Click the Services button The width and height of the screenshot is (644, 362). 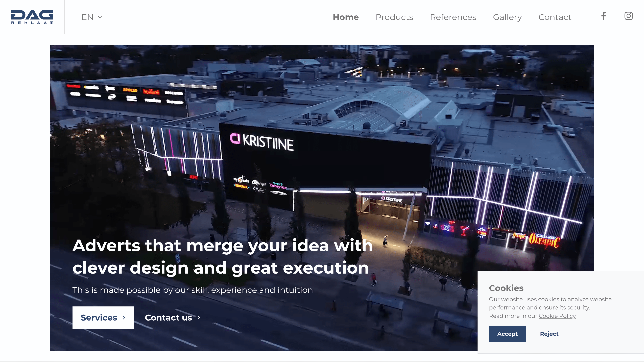(103, 318)
